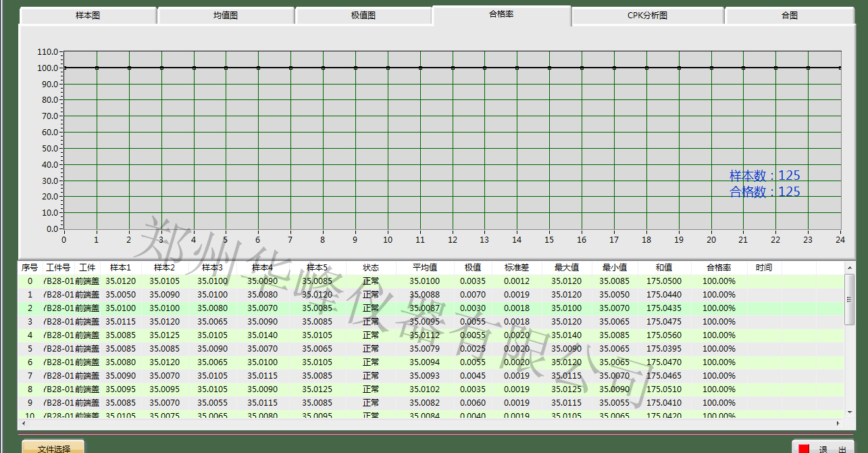
Task: Click the vertical scrollbar up arrow
Action: (850, 268)
